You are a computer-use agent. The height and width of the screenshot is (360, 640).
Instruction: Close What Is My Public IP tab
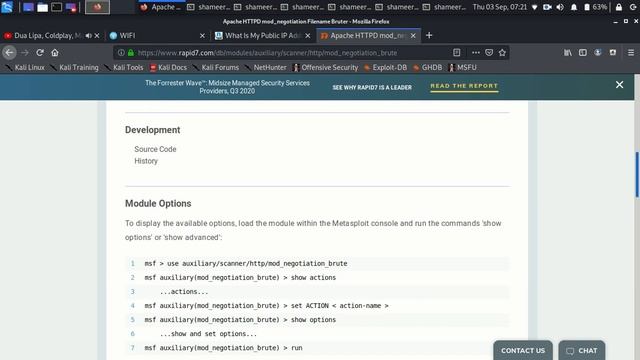(308, 36)
